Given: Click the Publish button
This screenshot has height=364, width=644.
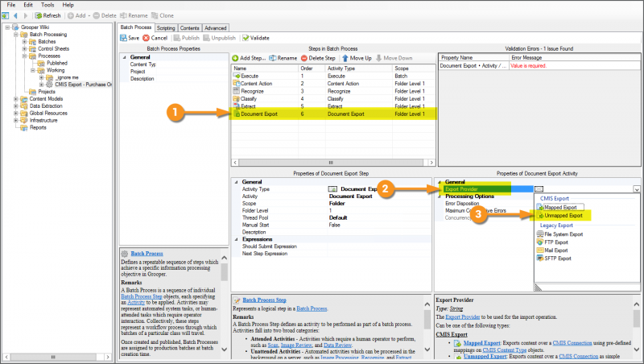Looking at the screenshot, I should [x=187, y=38].
